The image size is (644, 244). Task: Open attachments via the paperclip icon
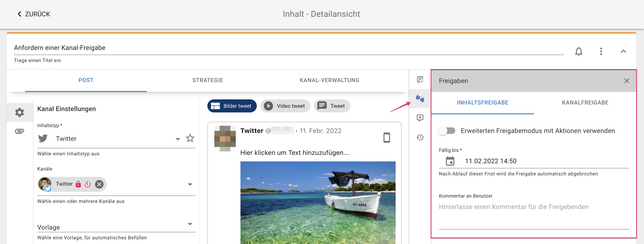pos(20,131)
